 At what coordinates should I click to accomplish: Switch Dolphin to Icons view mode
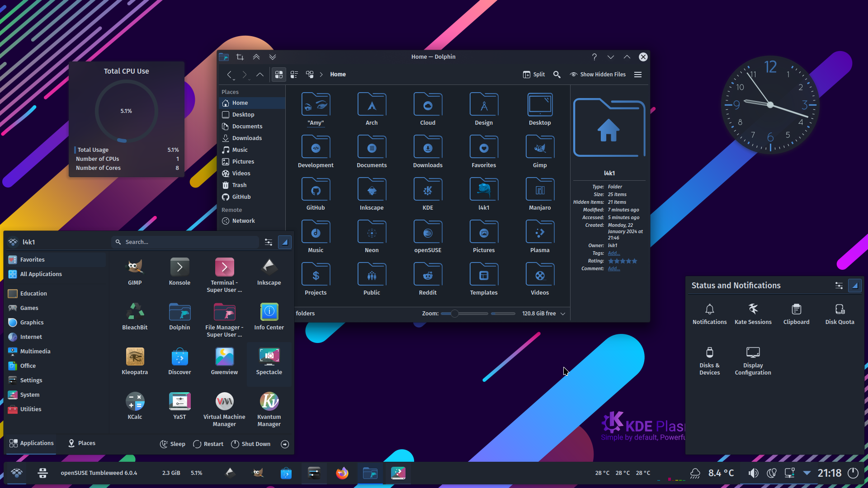point(279,75)
